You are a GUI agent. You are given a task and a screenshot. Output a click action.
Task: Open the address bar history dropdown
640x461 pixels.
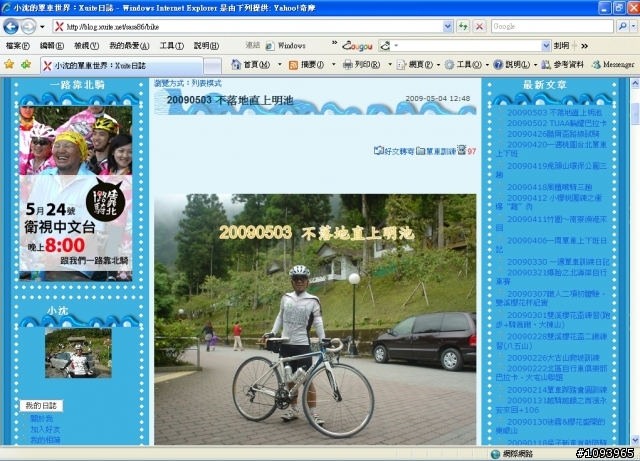tap(448, 27)
